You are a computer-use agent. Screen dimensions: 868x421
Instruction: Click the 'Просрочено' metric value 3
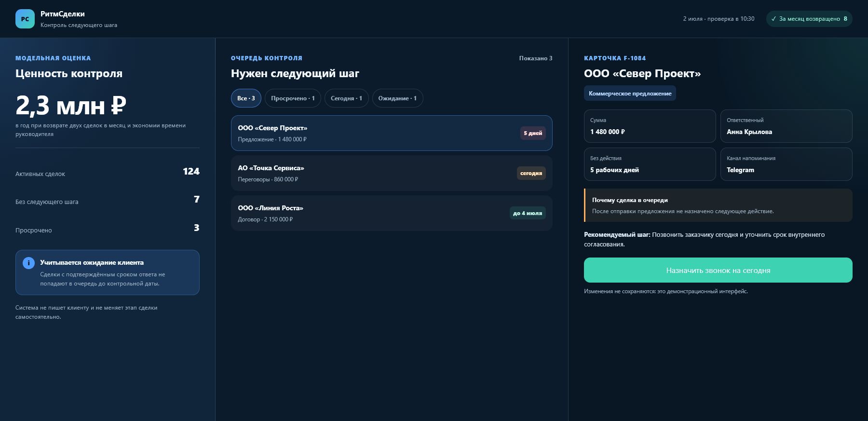tap(196, 228)
